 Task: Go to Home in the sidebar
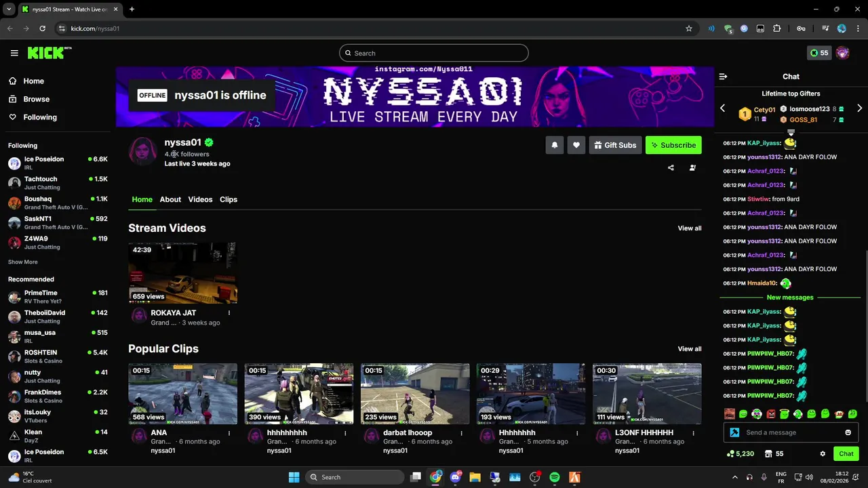pyautogui.click(x=27, y=81)
